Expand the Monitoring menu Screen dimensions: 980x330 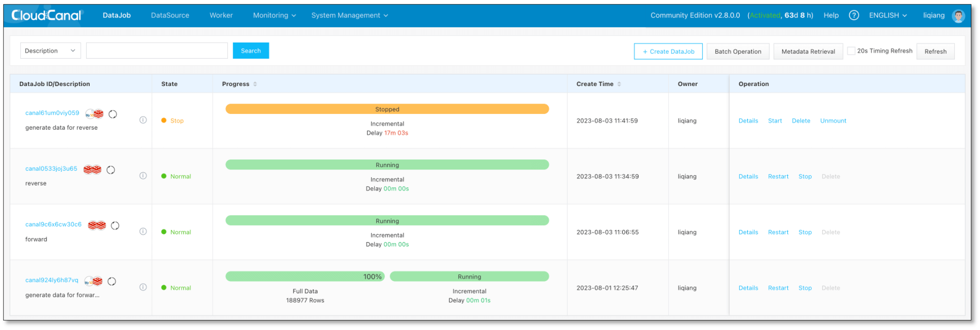[274, 15]
